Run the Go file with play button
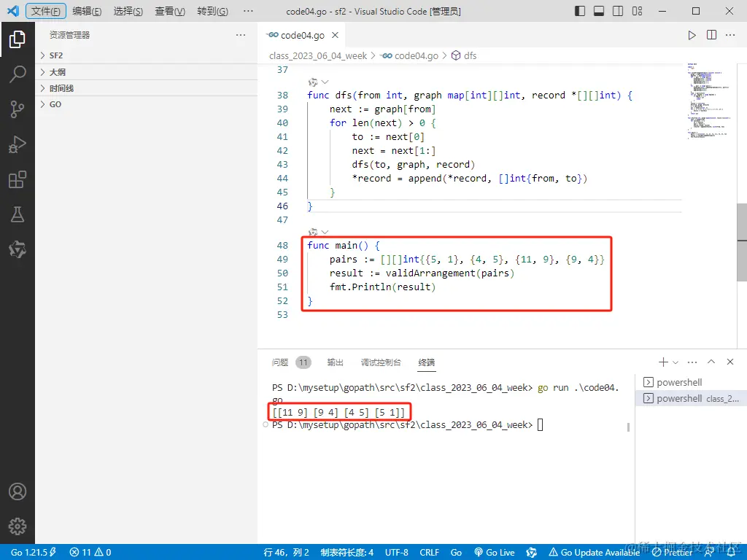This screenshot has height=560, width=747. [692, 35]
